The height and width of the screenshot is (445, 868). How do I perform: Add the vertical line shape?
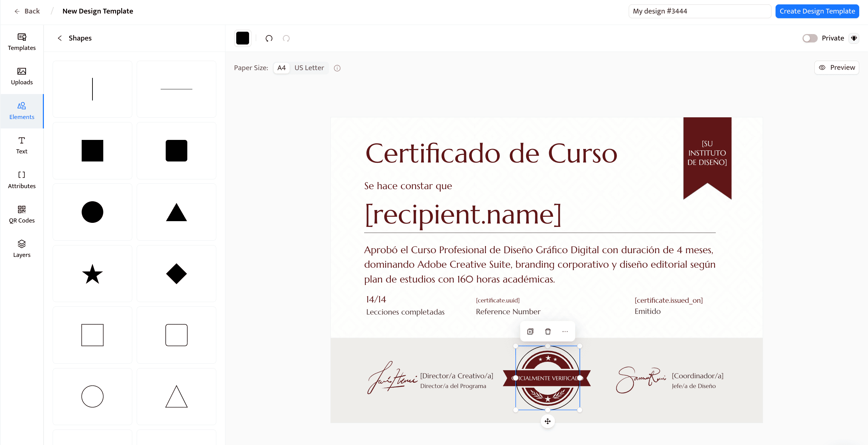coord(92,89)
